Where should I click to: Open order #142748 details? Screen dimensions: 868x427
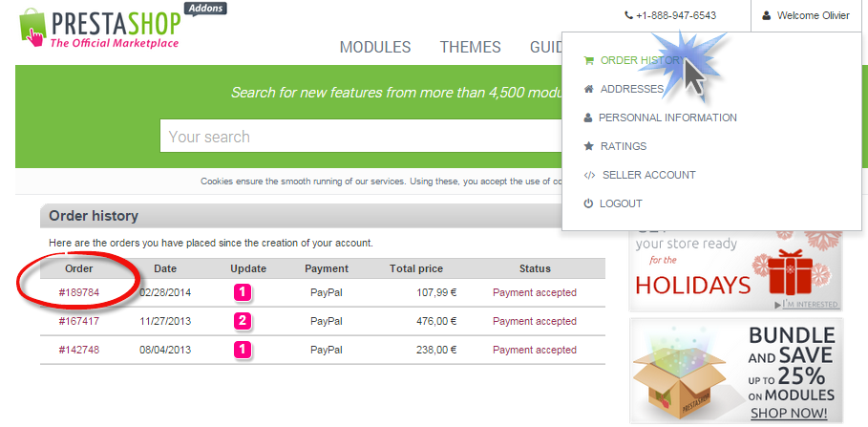tap(79, 350)
